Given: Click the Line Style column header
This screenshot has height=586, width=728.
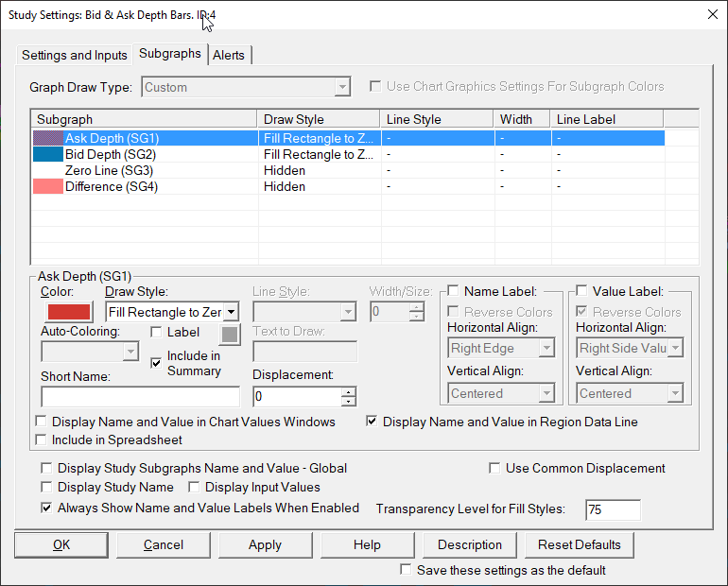Looking at the screenshot, I should tap(437, 119).
